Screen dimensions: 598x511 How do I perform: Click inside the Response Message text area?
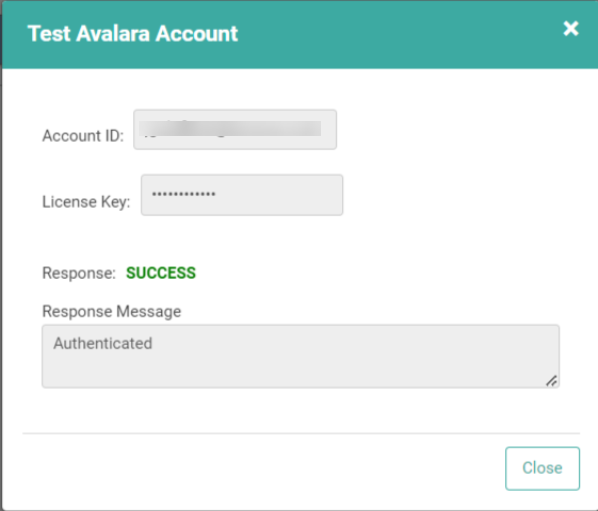click(301, 356)
